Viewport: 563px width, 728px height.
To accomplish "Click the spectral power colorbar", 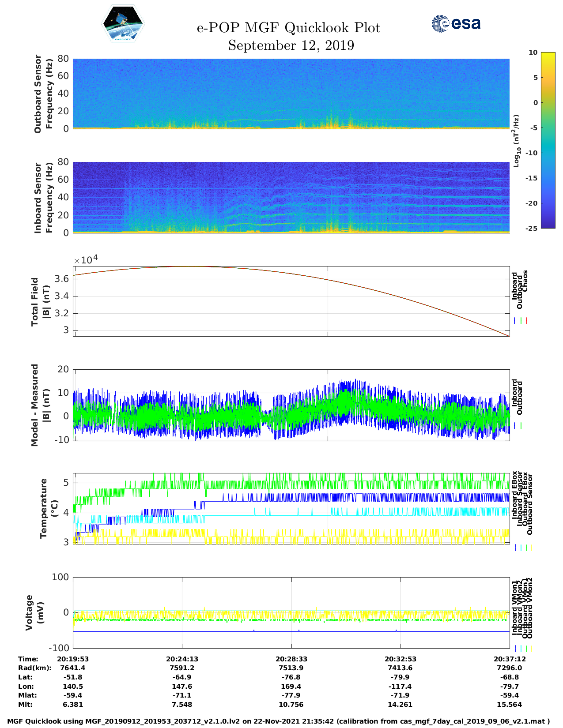I will (x=535, y=140).
